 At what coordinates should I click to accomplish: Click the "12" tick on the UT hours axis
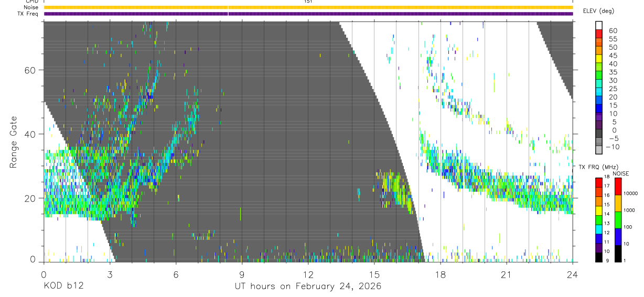point(308,274)
